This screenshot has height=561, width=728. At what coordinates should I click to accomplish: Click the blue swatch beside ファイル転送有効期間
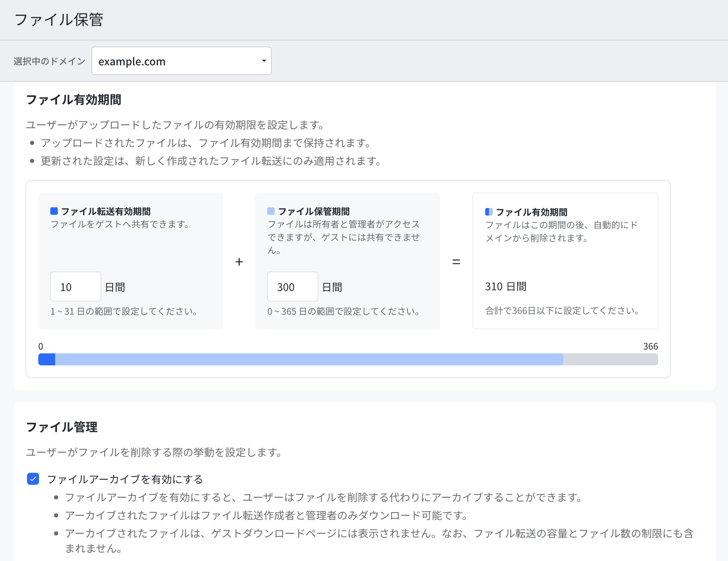[x=54, y=211]
